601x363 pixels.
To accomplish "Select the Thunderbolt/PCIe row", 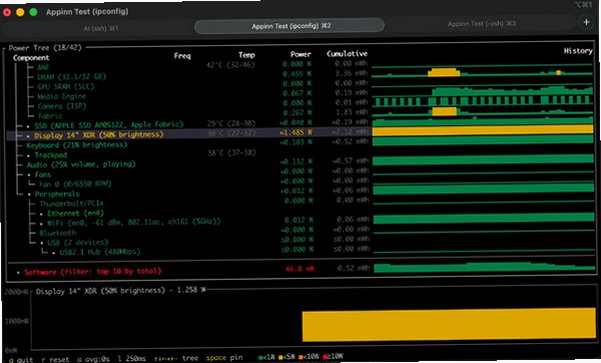I will pyautogui.click(x=71, y=204).
